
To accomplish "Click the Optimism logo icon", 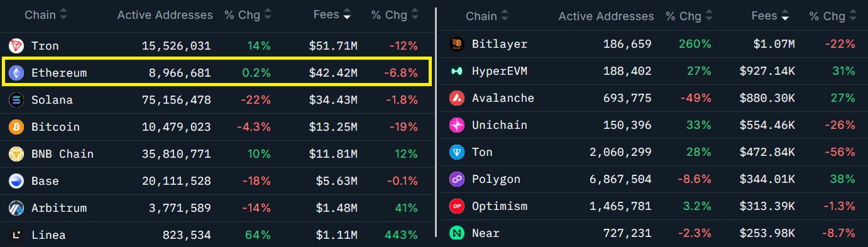I will pyautogui.click(x=457, y=206).
